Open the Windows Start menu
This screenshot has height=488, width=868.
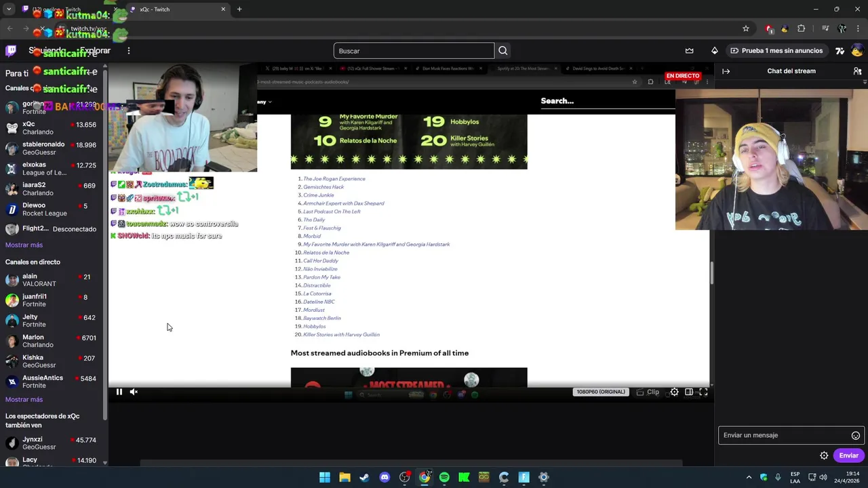pos(325,477)
